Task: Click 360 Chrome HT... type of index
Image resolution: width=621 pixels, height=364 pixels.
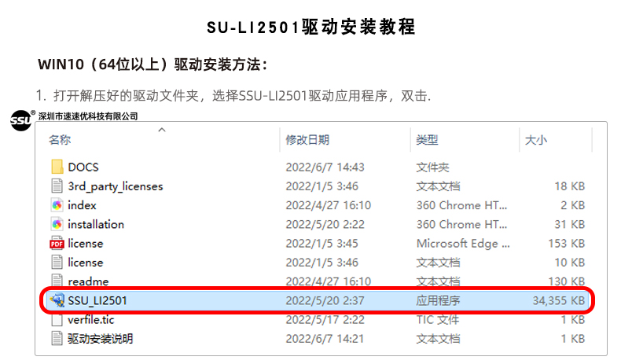Action: point(461,205)
